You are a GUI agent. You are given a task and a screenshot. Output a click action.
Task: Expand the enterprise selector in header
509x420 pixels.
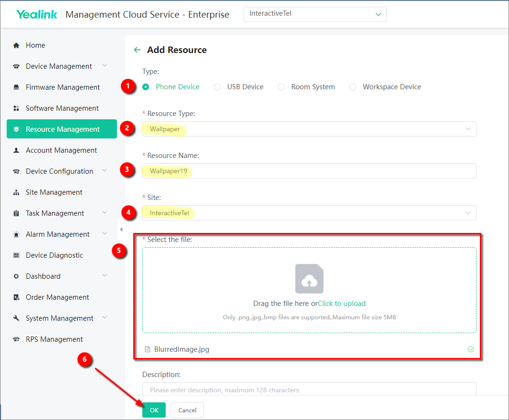pyautogui.click(x=315, y=14)
